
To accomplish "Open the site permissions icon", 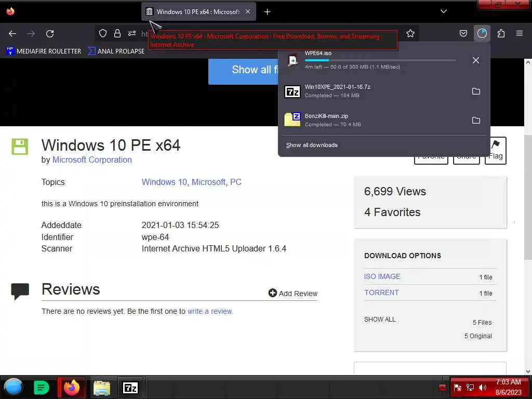I will tap(132, 33).
